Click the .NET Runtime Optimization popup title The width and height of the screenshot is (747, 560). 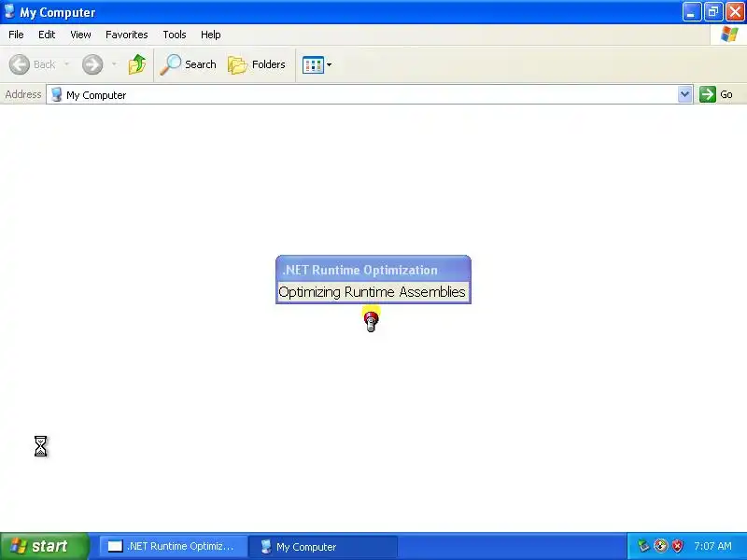[x=360, y=270]
